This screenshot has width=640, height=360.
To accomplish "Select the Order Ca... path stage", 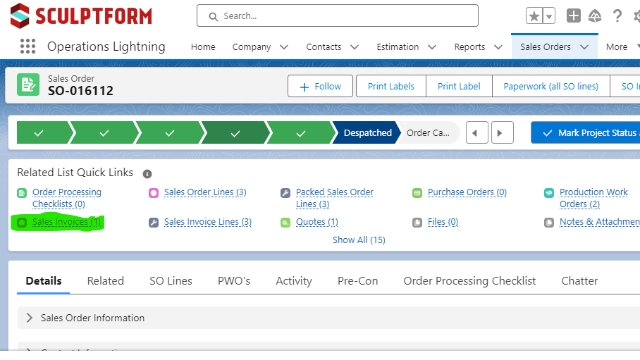I will tap(428, 133).
